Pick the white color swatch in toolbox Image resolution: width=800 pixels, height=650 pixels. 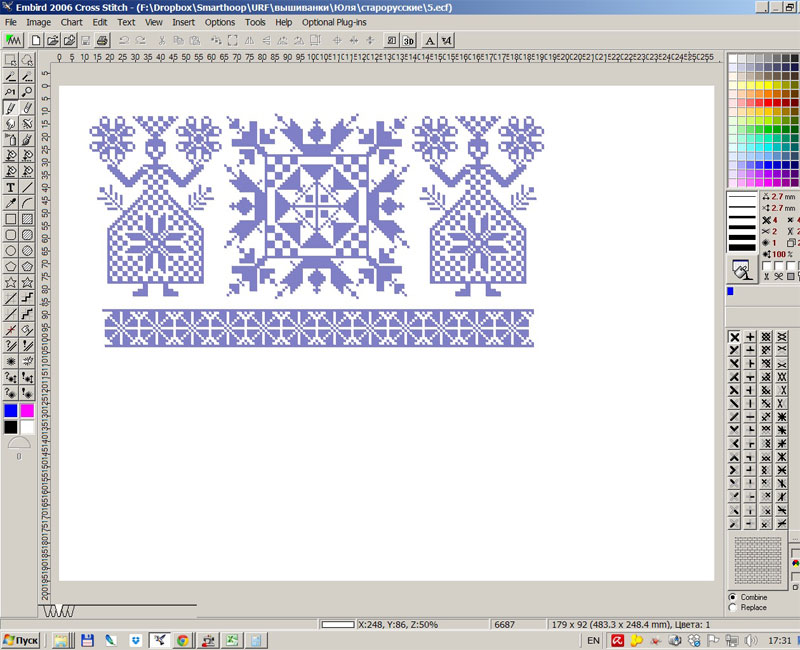(27, 427)
